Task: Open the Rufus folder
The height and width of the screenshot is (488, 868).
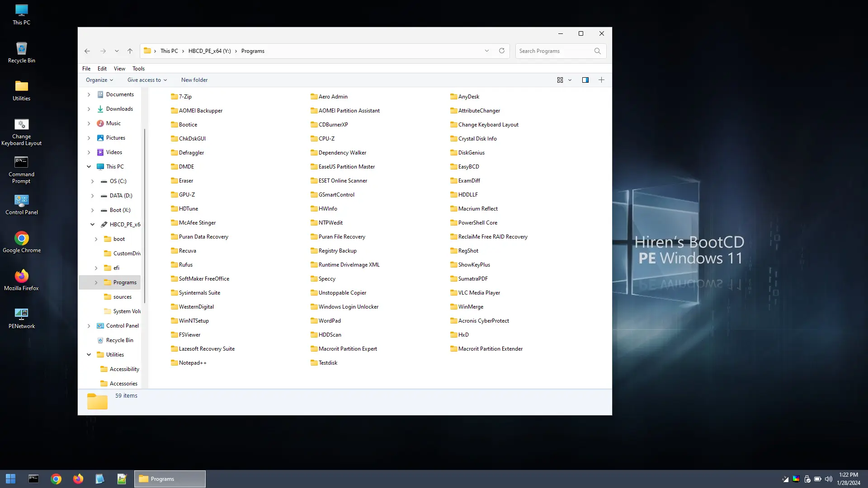Action: pyautogui.click(x=185, y=265)
